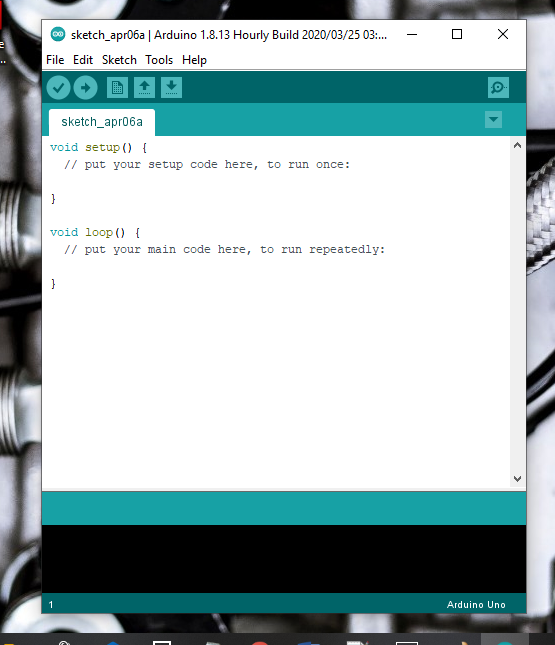
Task: Expand the tab options dropdown arrow
Action: coord(493,120)
